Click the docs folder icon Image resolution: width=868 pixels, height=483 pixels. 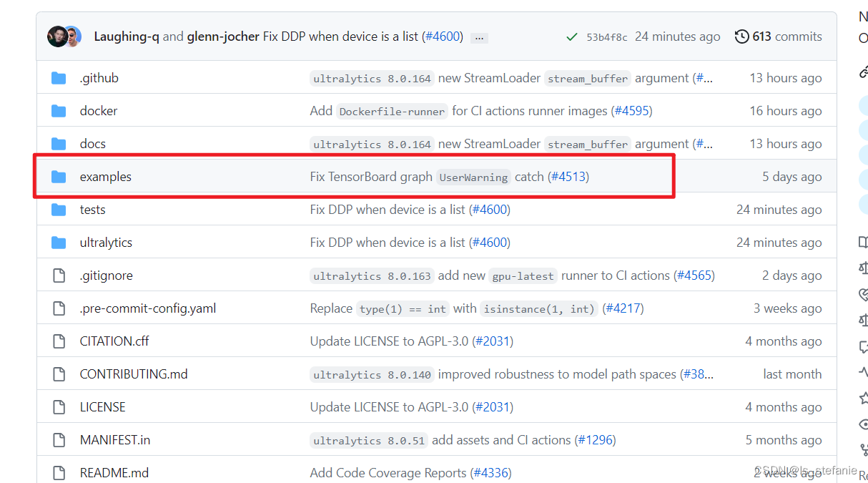[59, 144]
